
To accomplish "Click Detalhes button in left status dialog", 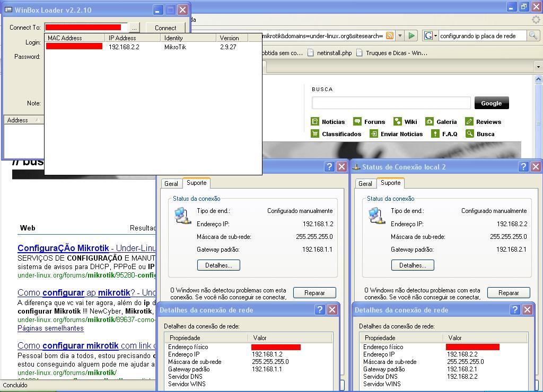I will click(x=218, y=265).
